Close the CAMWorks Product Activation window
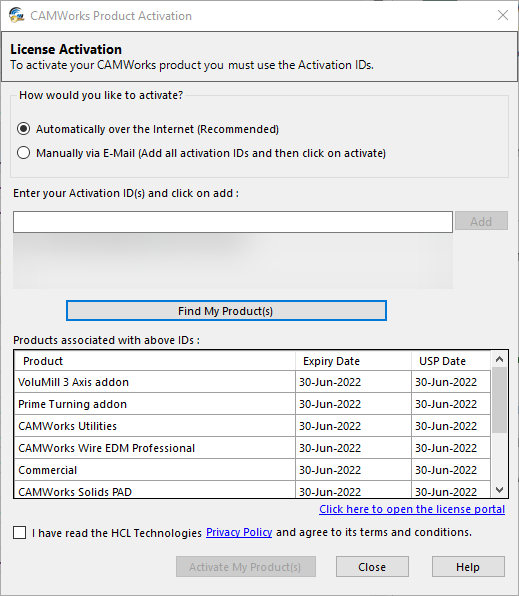The height and width of the screenshot is (596, 519). (503, 15)
